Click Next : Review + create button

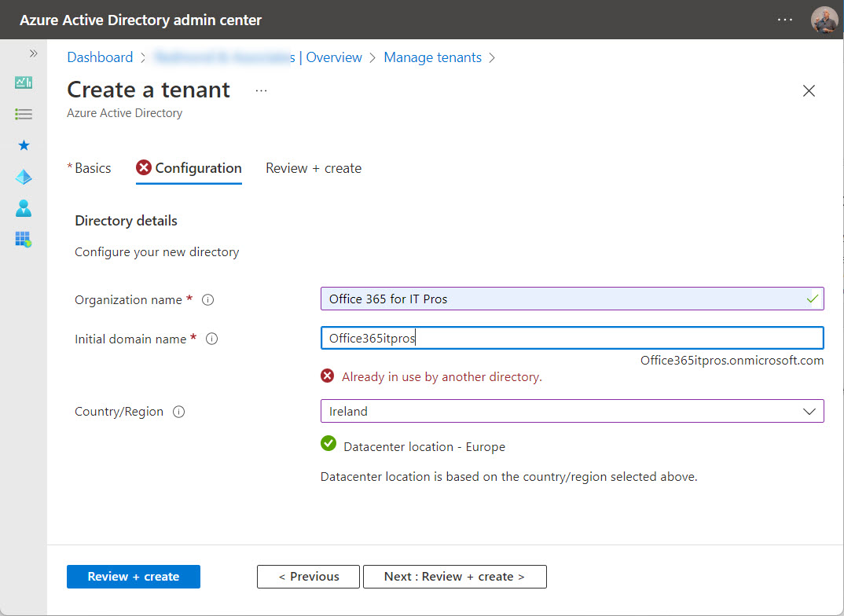click(x=455, y=577)
